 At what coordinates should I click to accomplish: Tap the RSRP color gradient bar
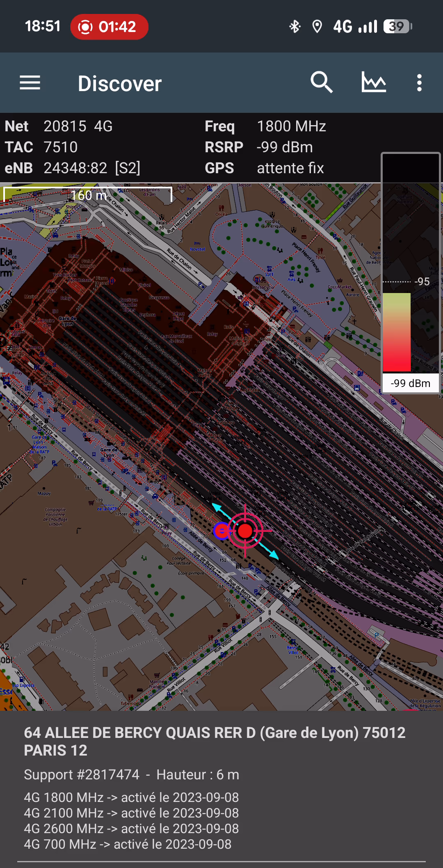pos(397,332)
